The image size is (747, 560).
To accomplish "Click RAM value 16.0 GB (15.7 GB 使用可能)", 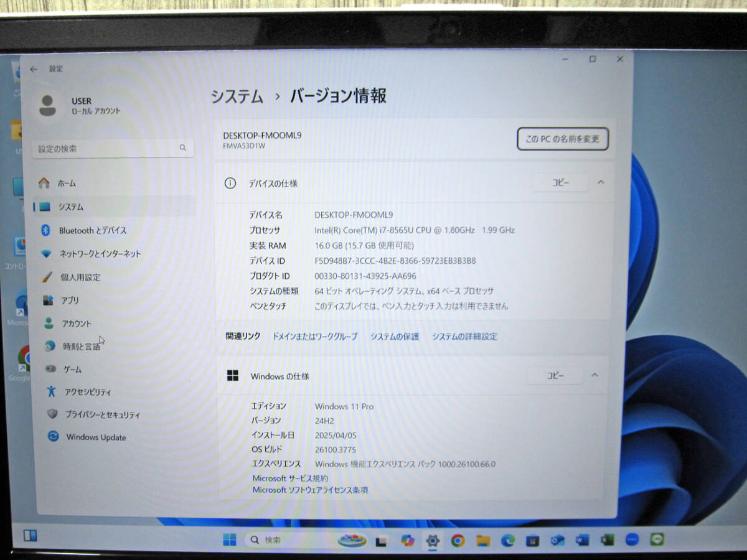I will [364, 245].
